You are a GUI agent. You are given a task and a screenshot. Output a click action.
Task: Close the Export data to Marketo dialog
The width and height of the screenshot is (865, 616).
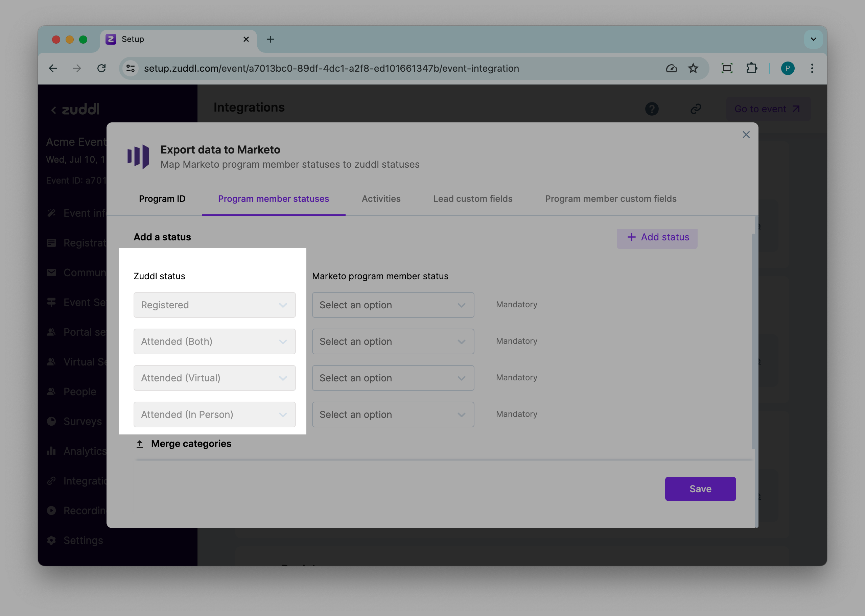click(x=746, y=135)
